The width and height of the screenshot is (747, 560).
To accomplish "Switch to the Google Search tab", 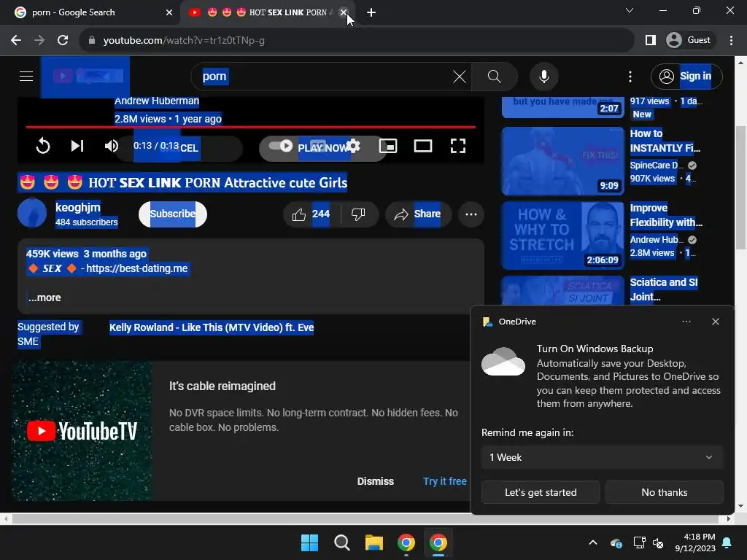I will 90,12.
